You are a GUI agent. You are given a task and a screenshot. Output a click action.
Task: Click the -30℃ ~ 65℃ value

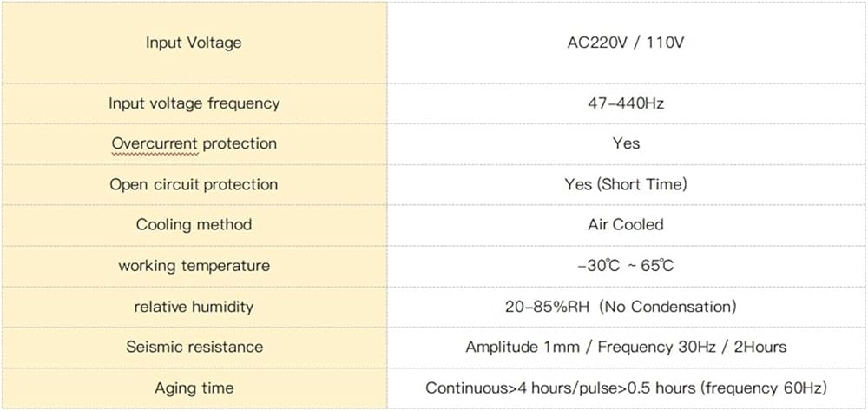[626, 266]
